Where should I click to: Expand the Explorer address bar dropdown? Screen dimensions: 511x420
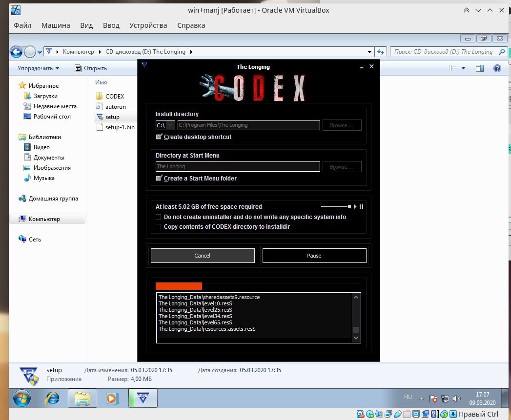click(x=369, y=52)
